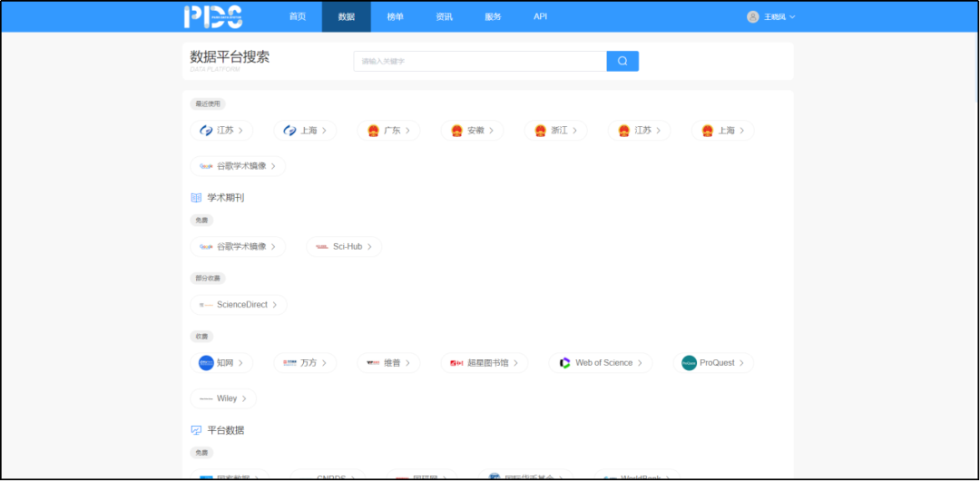Screen dimensions: 980x481
Task: Select the 数据 navigation tab
Action: tap(347, 17)
